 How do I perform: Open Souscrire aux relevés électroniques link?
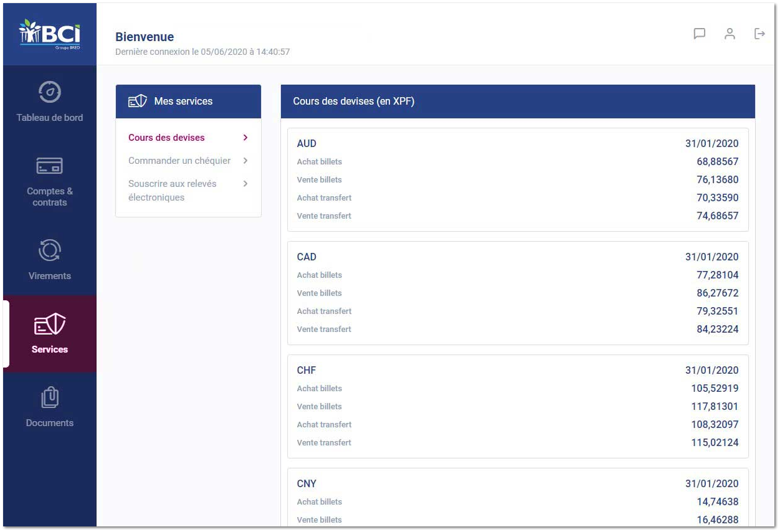tap(173, 191)
